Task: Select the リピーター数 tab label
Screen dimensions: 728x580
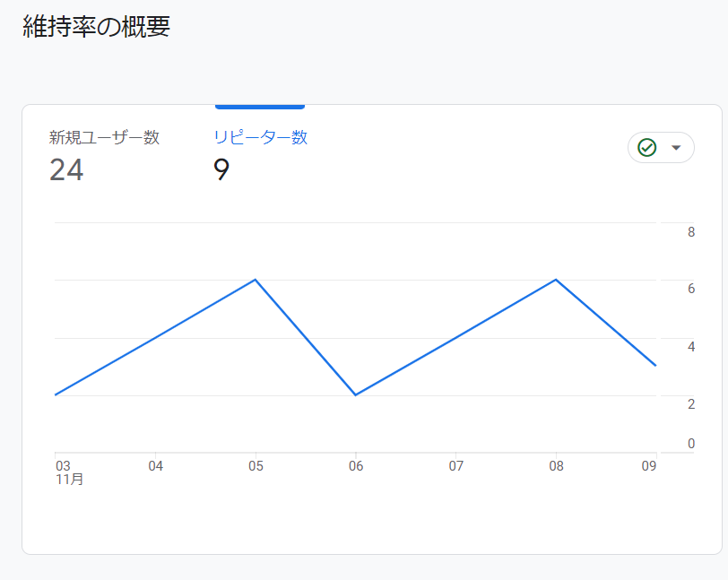Action: pyautogui.click(x=261, y=137)
